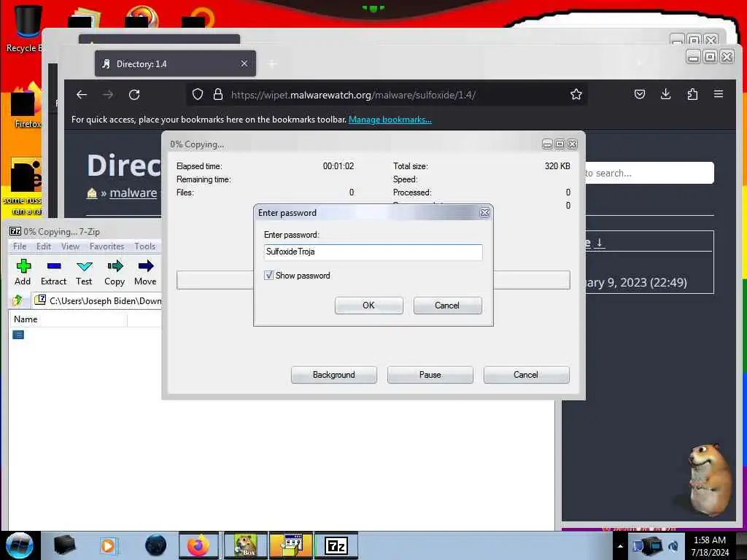The image size is (747, 560).
Task: Cancel the copying operation
Action: click(x=526, y=375)
